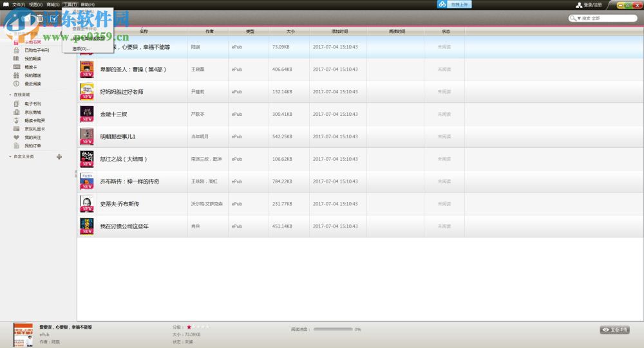644x348 pixels.
Task: Open 京东商城 in sidebar
Action: 32,113
